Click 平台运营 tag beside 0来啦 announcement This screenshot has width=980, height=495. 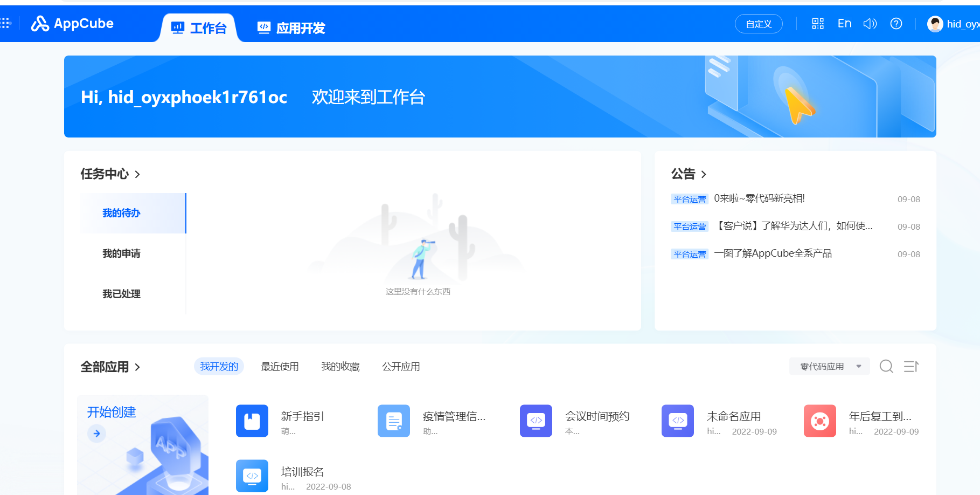pyautogui.click(x=690, y=199)
